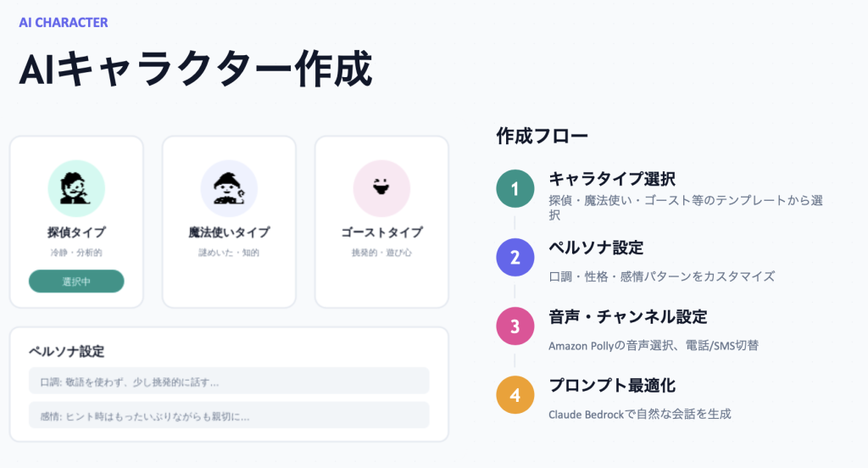Image resolution: width=868 pixels, height=468 pixels.
Task: Click the orange step 4 circle
Action: [x=515, y=394]
